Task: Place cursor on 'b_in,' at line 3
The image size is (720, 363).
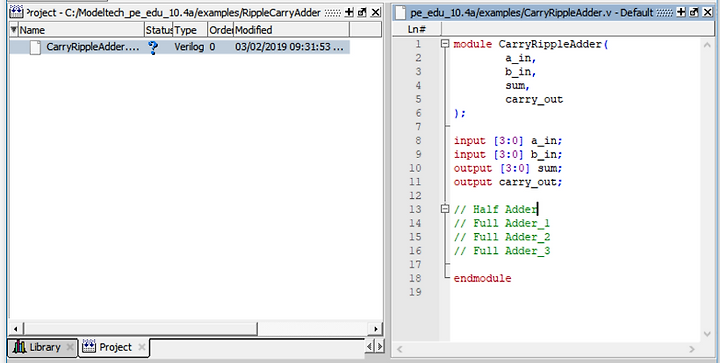Action: 521,72
